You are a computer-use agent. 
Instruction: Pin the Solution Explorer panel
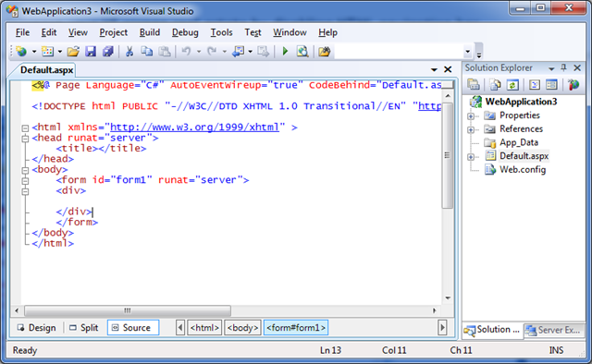(x=563, y=67)
